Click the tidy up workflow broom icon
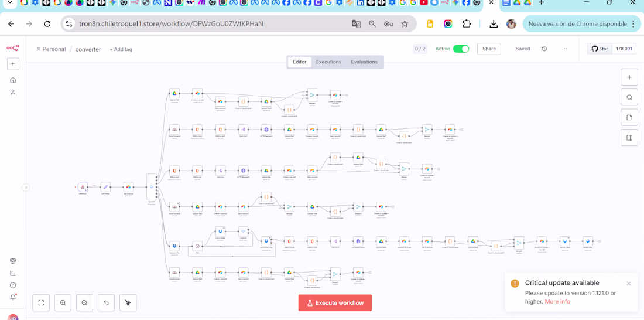 (128, 303)
